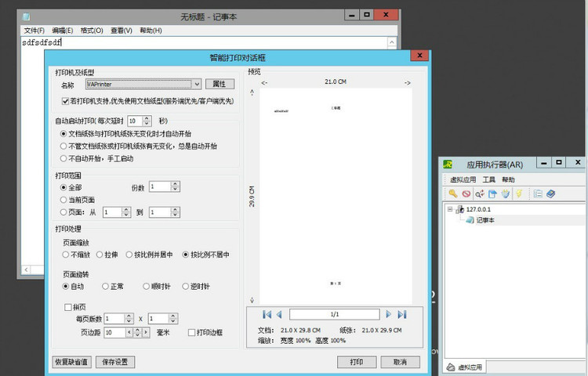Click the 1/1 page number field
This screenshot has height=376, width=588.
[x=335, y=314]
